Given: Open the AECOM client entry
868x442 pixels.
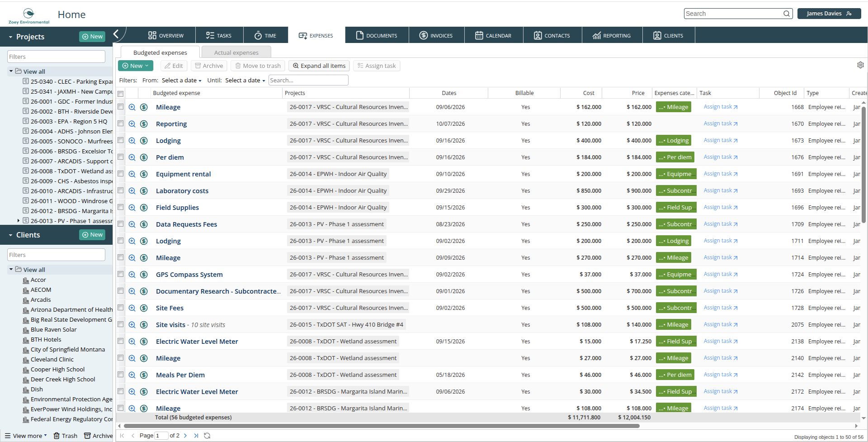Looking at the screenshot, I should (41, 290).
